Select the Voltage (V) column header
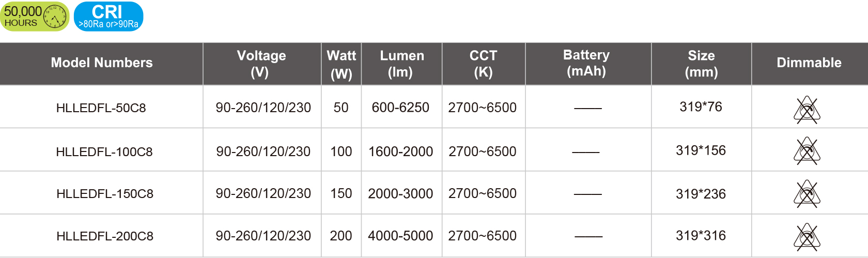 point(261,63)
